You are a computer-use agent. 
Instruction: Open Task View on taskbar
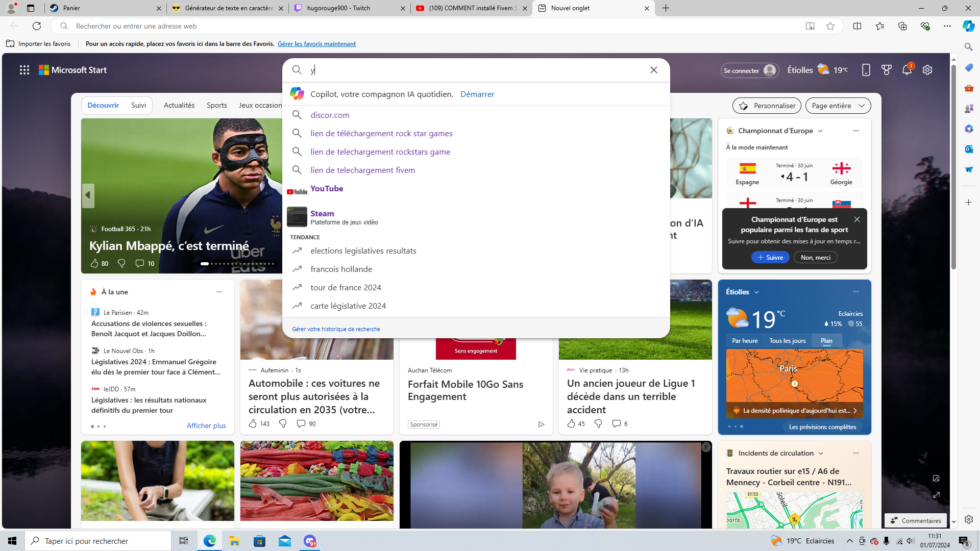[x=184, y=541]
